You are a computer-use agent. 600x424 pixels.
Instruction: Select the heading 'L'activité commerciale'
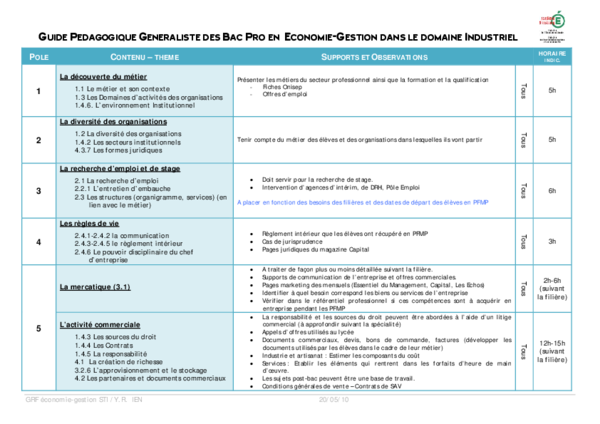tap(100, 325)
